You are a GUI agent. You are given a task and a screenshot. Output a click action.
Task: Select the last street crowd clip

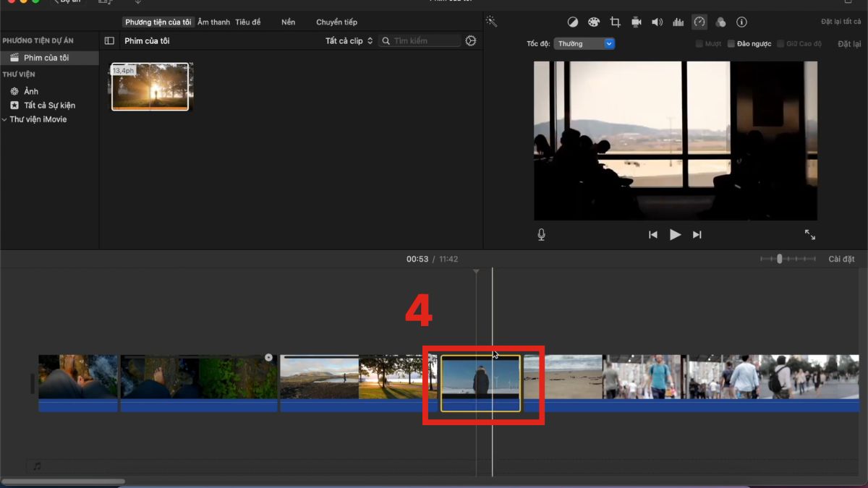773,383
